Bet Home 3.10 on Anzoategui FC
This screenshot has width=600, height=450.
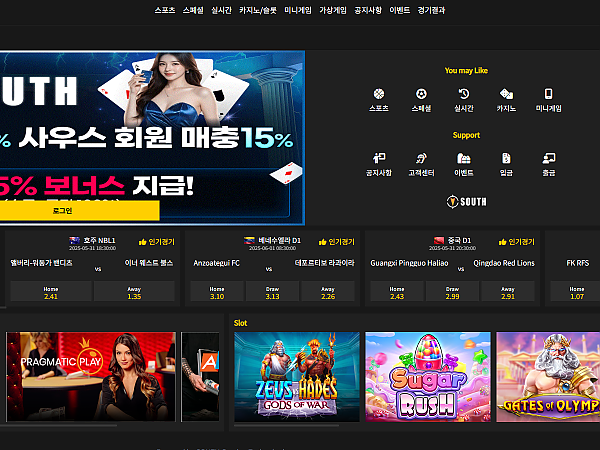[x=217, y=292]
